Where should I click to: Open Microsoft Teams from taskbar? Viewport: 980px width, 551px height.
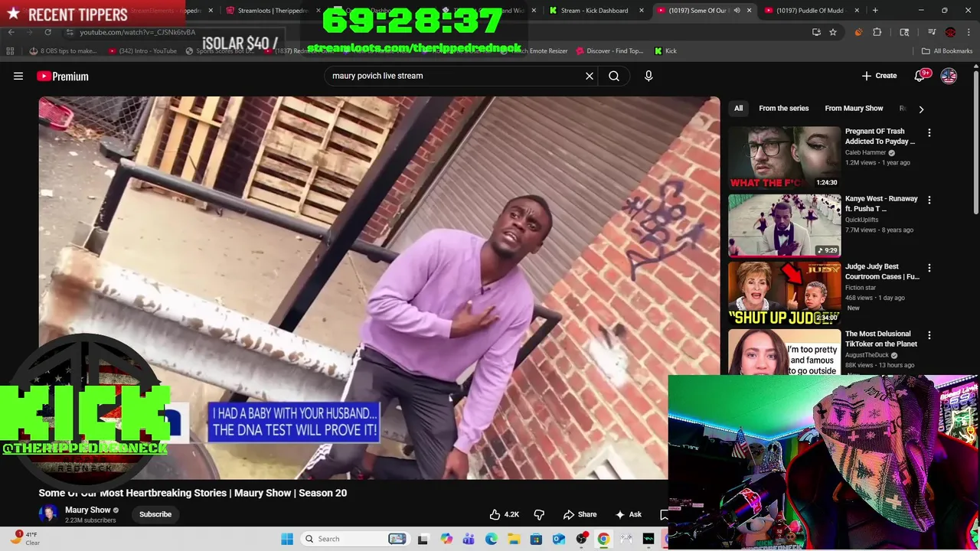[469, 539]
